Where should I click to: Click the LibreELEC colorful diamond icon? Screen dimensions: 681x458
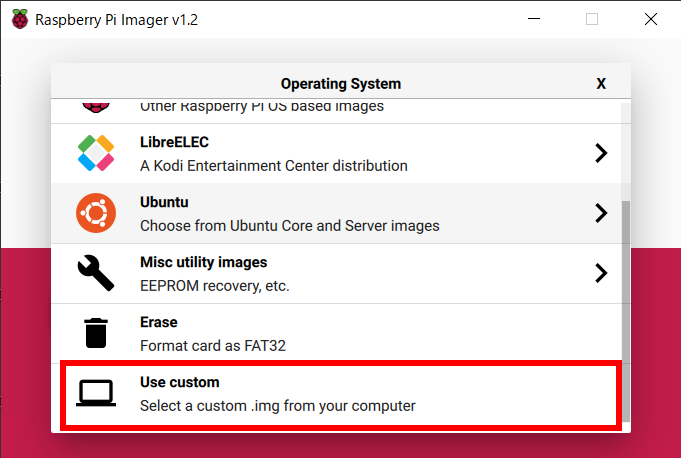coord(96,153)
